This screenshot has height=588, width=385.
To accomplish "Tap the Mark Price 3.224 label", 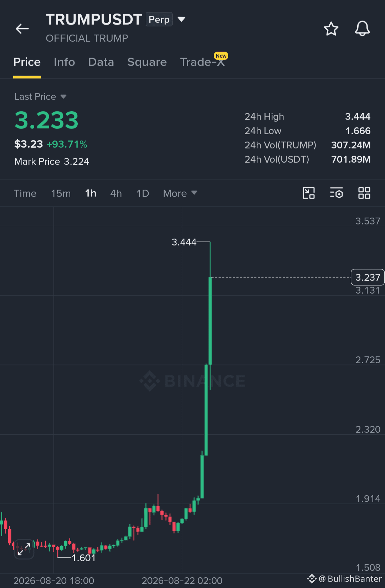I will click(52, 162).
